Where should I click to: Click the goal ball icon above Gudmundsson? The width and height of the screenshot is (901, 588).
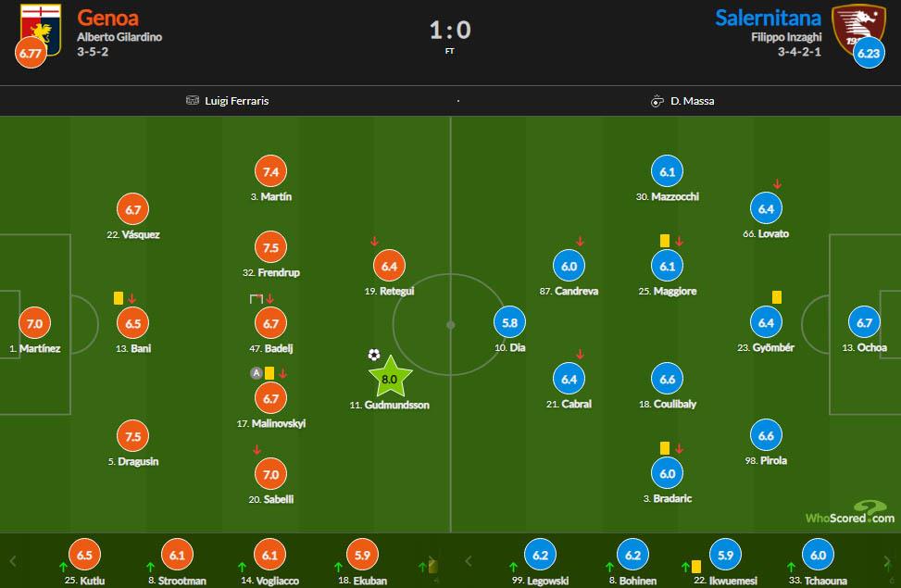374,355
